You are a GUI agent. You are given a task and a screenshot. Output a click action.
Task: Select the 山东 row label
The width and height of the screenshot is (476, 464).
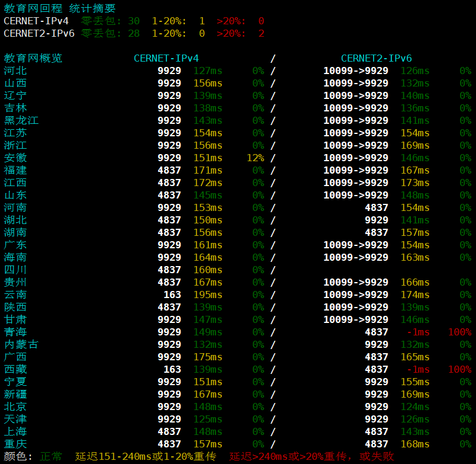coord(15,195)
